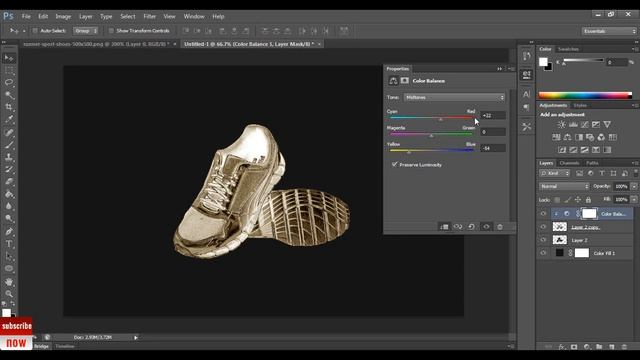Open the Group dropdown in options bar
The width and height of the screenshot is (640, 360).
(85, 31)
